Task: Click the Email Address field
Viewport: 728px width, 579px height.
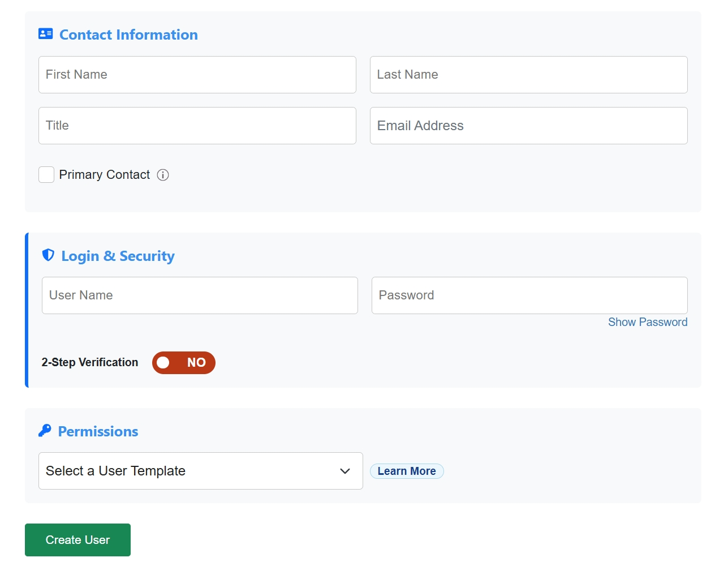Action: 528,126
